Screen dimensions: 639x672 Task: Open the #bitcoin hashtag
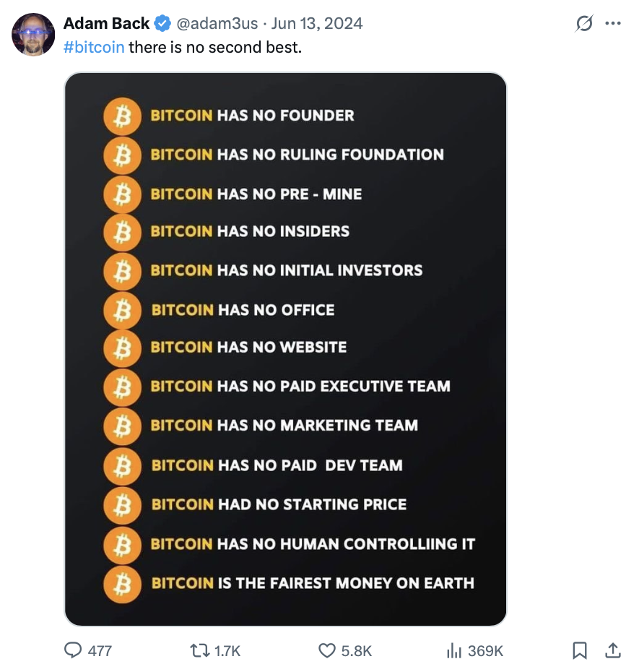pos(94,48)
